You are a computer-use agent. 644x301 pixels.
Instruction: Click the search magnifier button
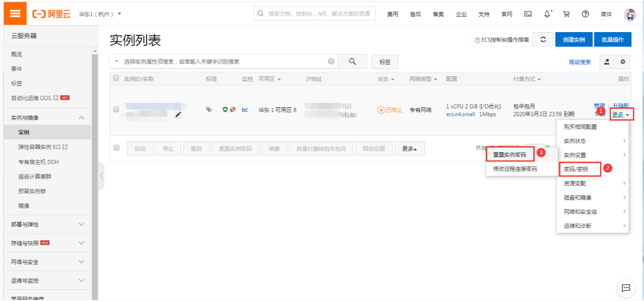[352, 61]
